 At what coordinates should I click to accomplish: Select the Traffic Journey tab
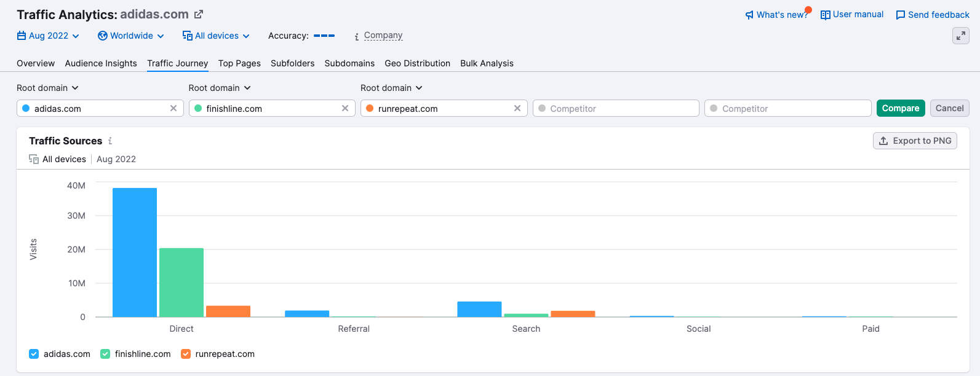click(x=178, y=63)
